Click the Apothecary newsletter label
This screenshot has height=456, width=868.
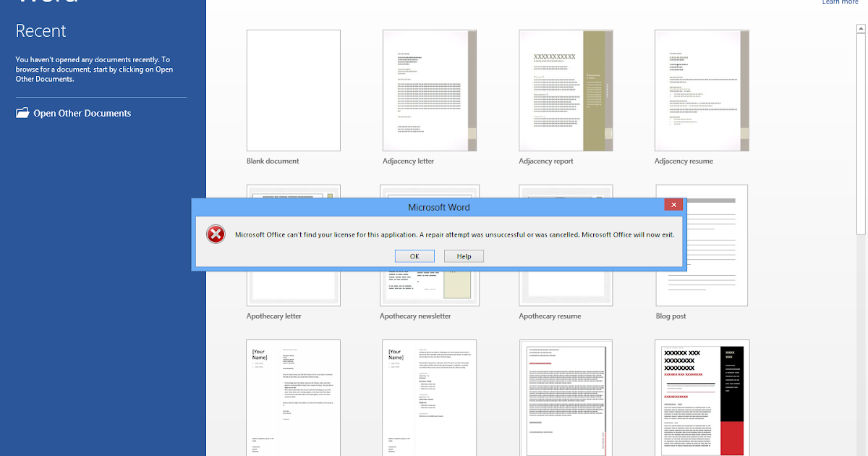coord(415,316)
